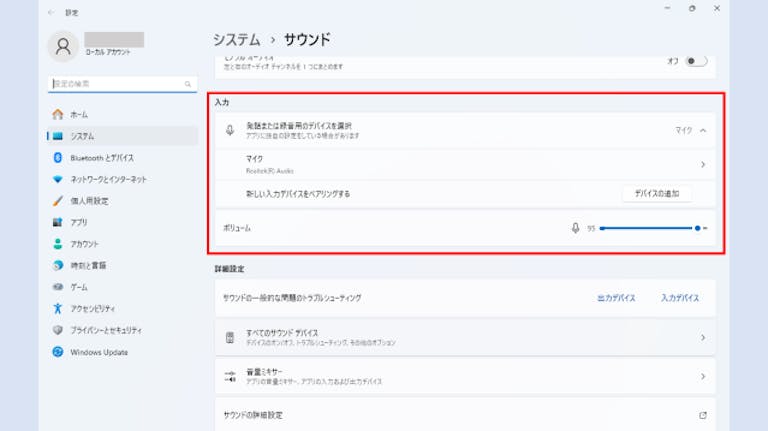Minimize the Settings window
Viewport: 768px width, 431px height.
coord(667,8)
